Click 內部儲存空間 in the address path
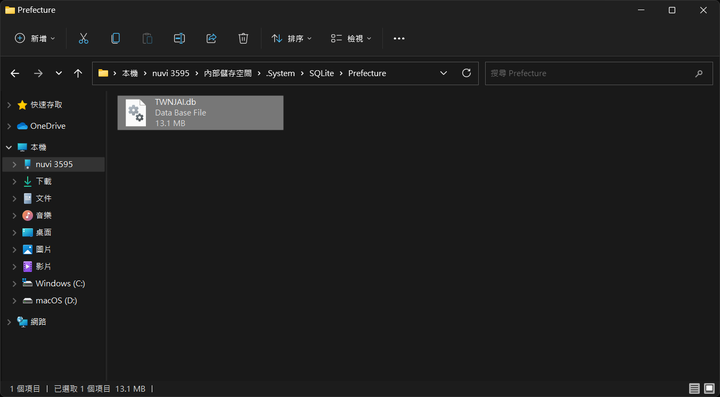Viewport: 720px width, 397px height. click(228, 73)
